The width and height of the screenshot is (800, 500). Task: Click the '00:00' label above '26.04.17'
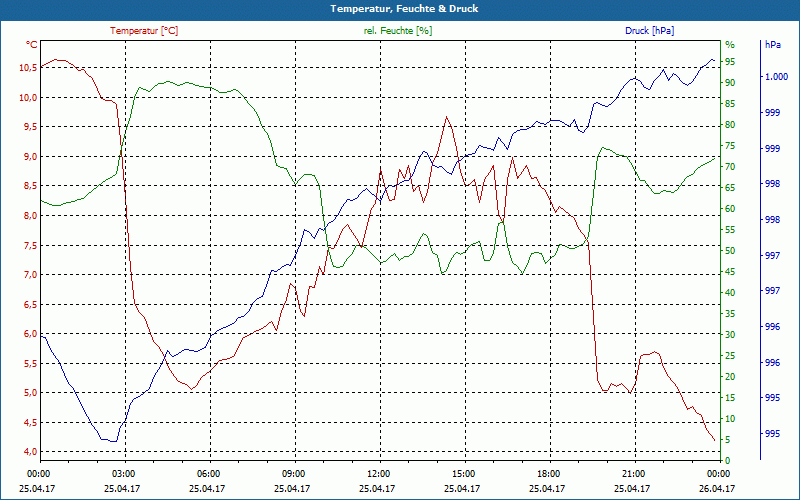coord(717,473)
